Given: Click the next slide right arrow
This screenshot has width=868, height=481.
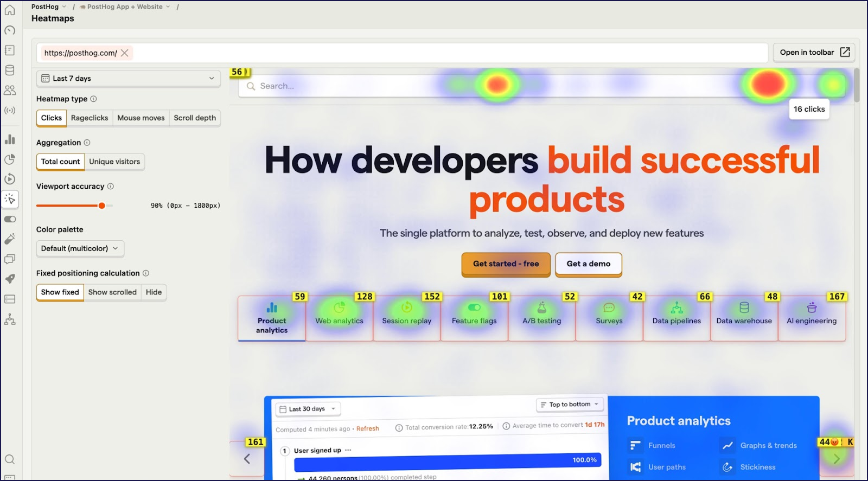Looking at the screenshot, I should coord(837,459).
